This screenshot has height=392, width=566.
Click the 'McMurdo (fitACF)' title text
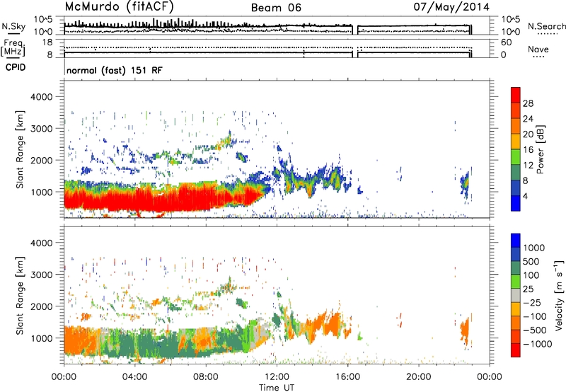pyautogui.click(x=119, y=7)
